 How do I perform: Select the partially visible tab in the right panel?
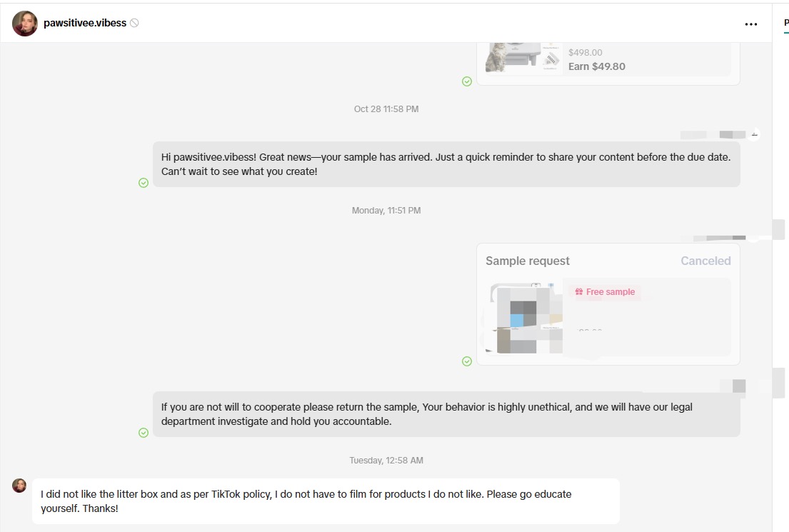click(785, 23)
